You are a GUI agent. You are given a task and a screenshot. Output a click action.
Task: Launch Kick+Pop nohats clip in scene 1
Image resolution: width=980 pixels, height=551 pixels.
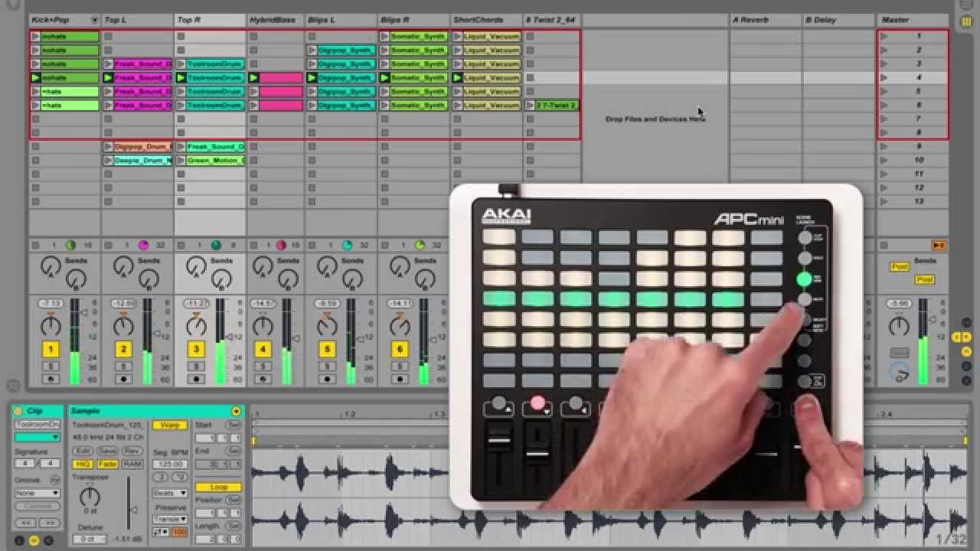pyautogui.click(x=35, y=36)
